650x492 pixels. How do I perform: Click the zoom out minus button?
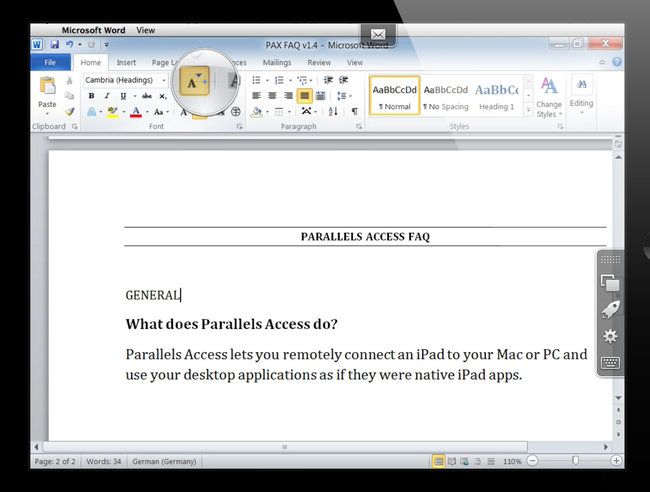pyautogui.click(x=532, y=461)
